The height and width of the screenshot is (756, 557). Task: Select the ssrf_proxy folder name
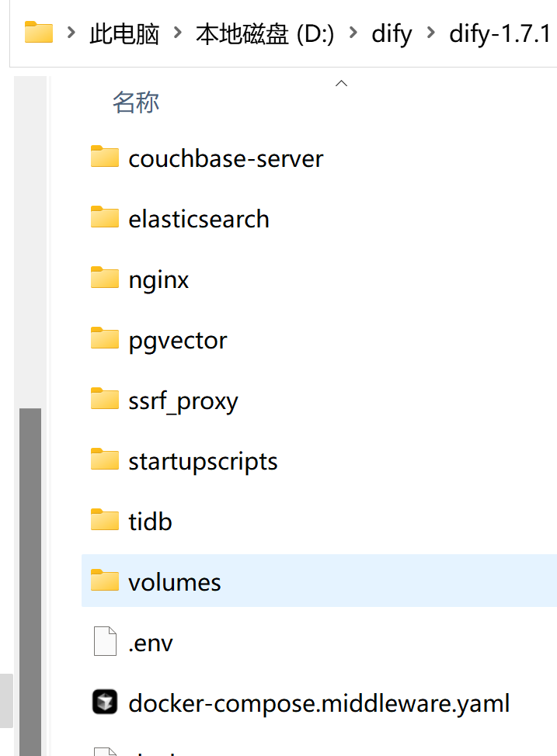(183, 401)
